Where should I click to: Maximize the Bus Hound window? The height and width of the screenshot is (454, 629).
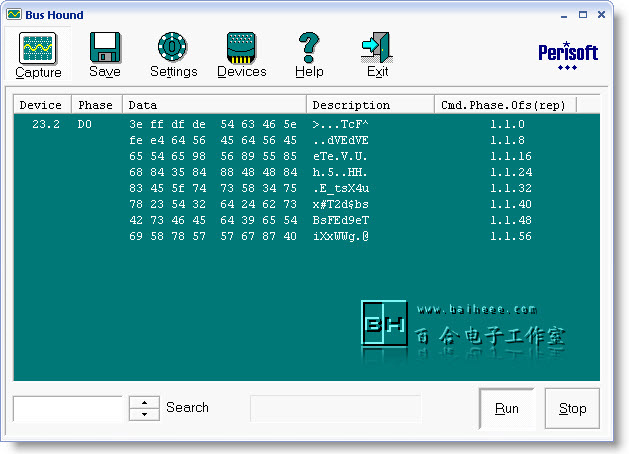(583, 15)
